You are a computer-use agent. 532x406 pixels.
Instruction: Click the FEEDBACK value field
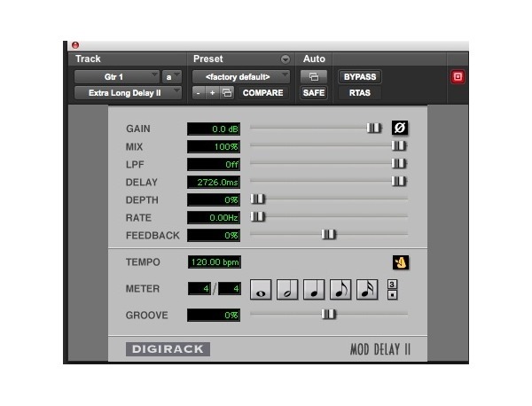pos(214,236)
